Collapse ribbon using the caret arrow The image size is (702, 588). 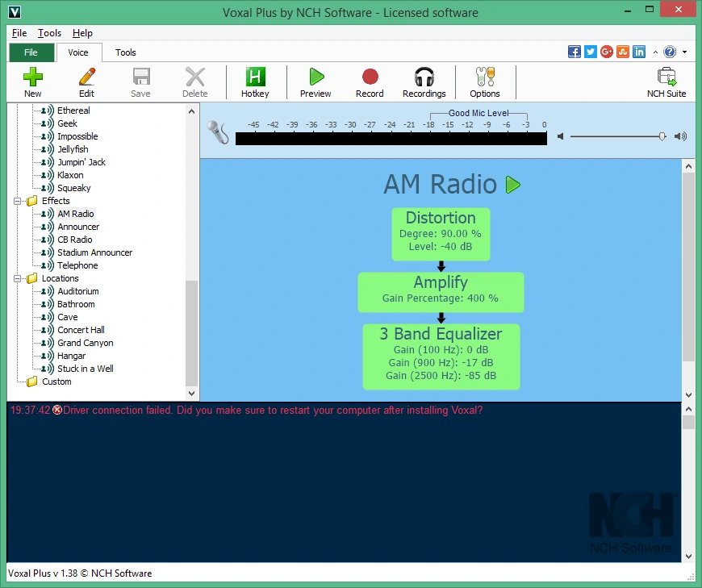(x=655, y=52)
